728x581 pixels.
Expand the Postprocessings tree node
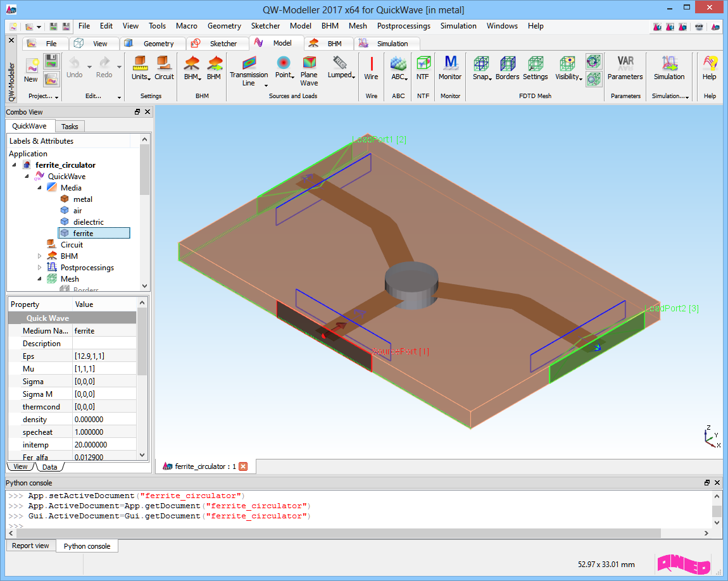[39, 268]
